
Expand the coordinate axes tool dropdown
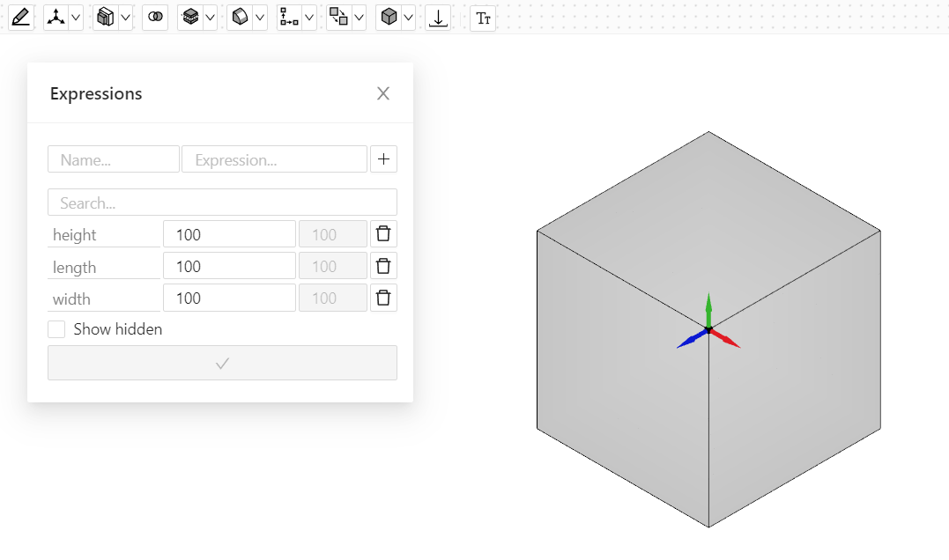coord(76,17)
